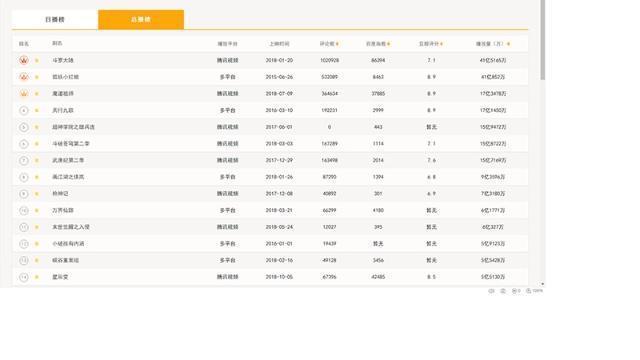Click the comment count 1020928

coord(329,60)
